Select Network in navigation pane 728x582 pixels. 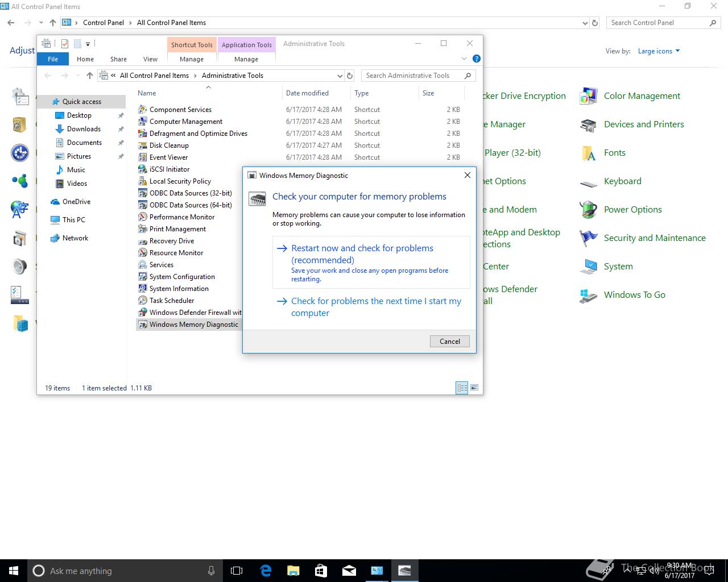pos(75,238)
